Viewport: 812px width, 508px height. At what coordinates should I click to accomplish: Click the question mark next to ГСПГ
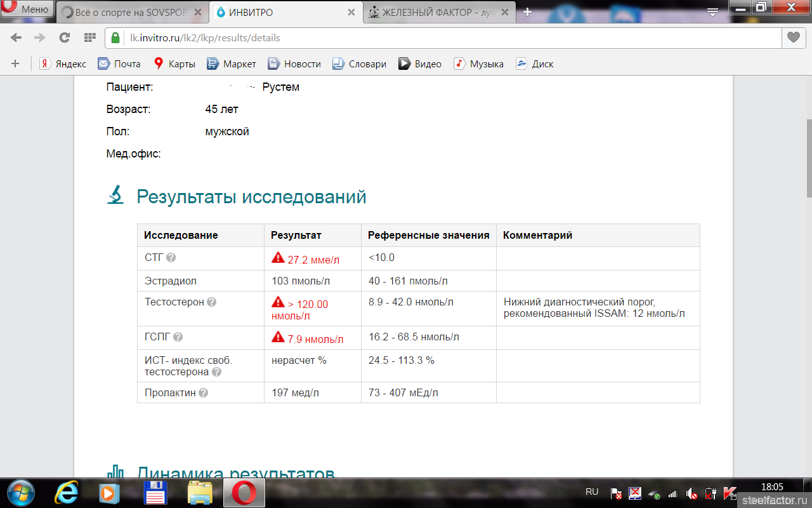[x=178, y=337]
